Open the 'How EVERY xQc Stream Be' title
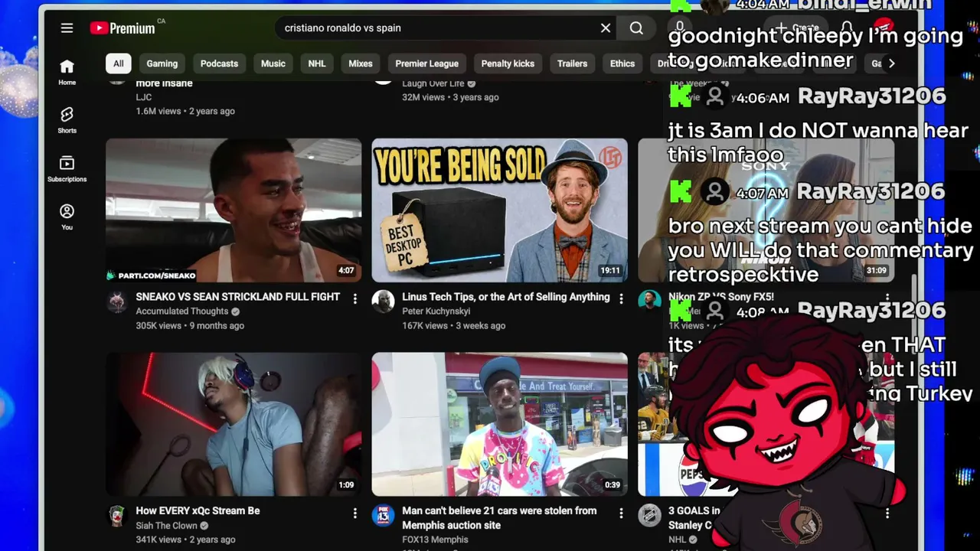This screenshot has width=980, height=551. [x=198, y=511]
